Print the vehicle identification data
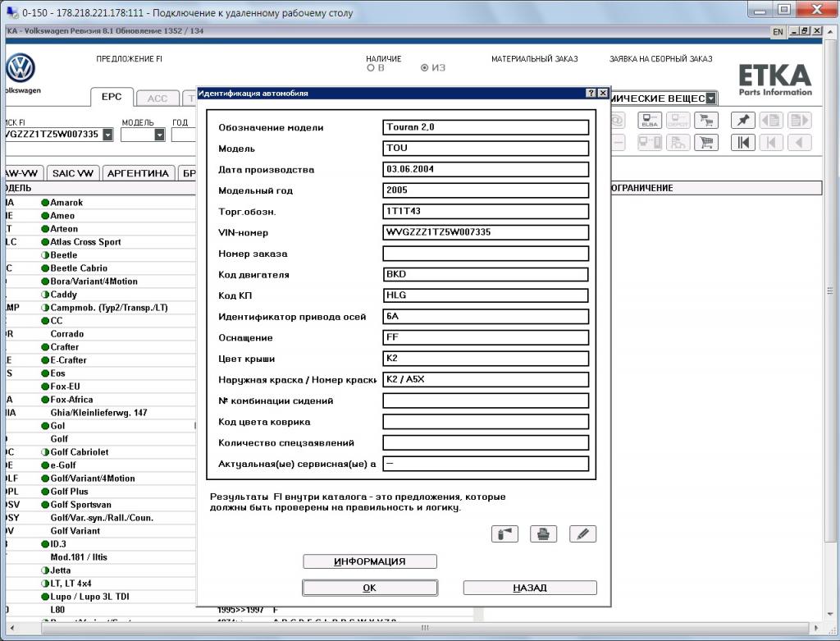The image size is (840, 641). 543,533
